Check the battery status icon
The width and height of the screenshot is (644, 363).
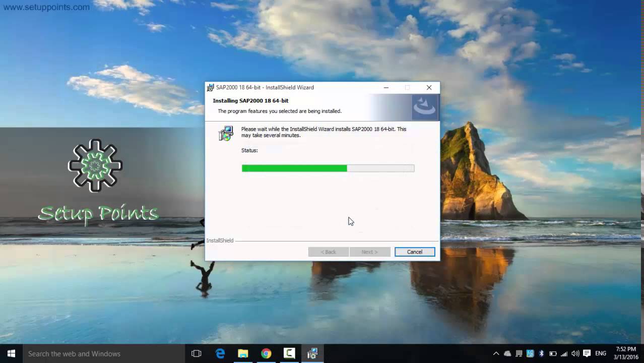tap(553, 353)
